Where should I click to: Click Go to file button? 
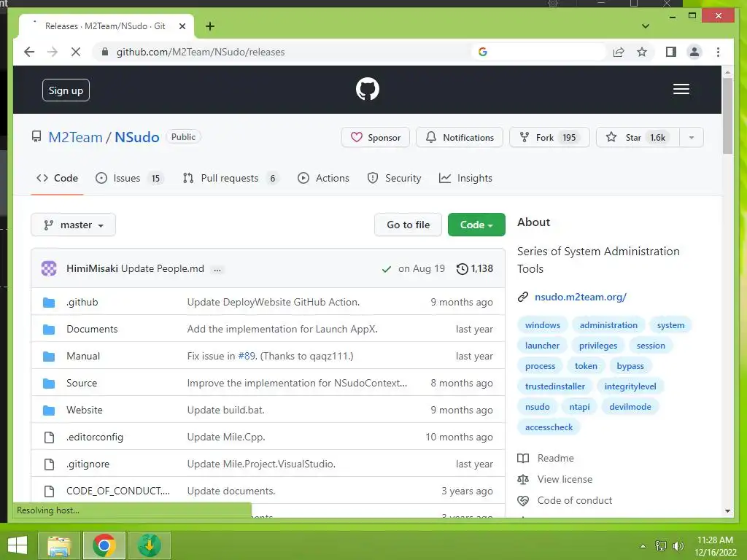[x=409, y=225]
